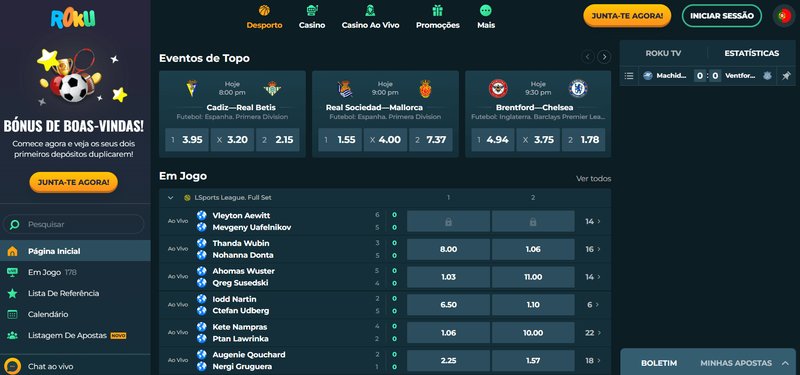Show next top events with right arrow
Image resolution: width=800 pixels, height=375 pixels.
click(604, 57)
